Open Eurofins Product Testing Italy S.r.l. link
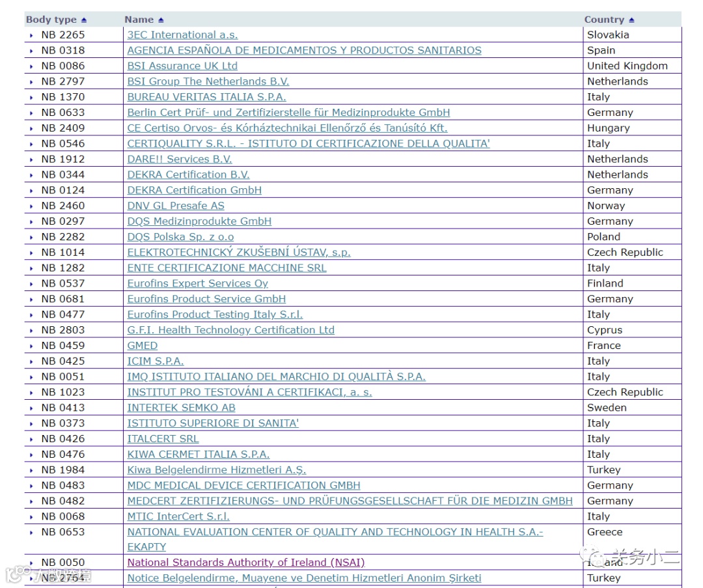The height and width of the screenshot is (588, 703). (215, 315)
